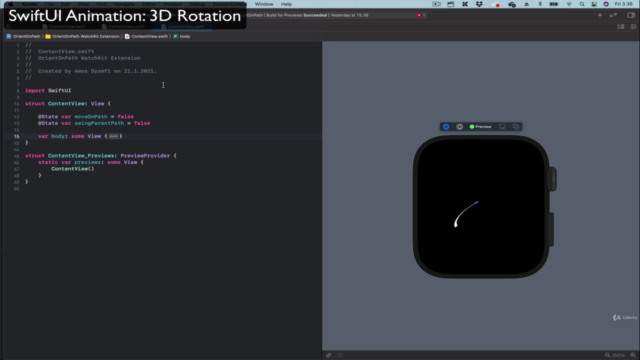
Task: Click the Bluetooth menu bar icon
Action: coord(540,4)
